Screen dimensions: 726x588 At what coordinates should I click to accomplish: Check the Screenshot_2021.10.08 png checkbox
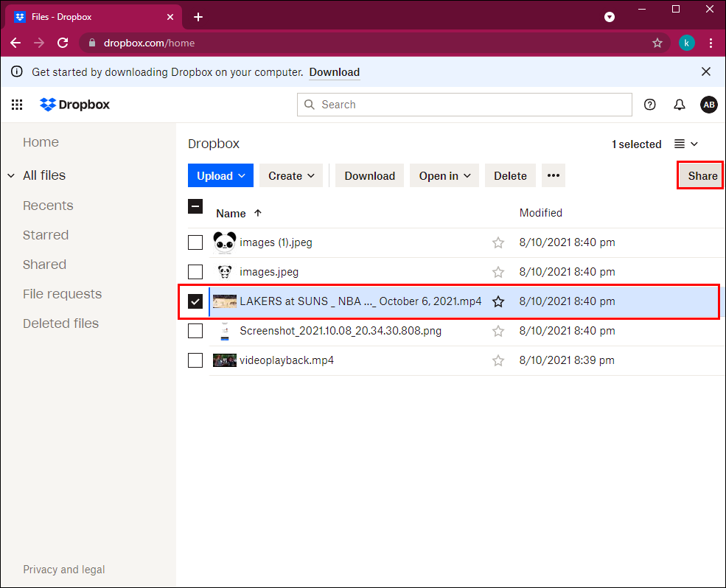(x=195, y=331)
